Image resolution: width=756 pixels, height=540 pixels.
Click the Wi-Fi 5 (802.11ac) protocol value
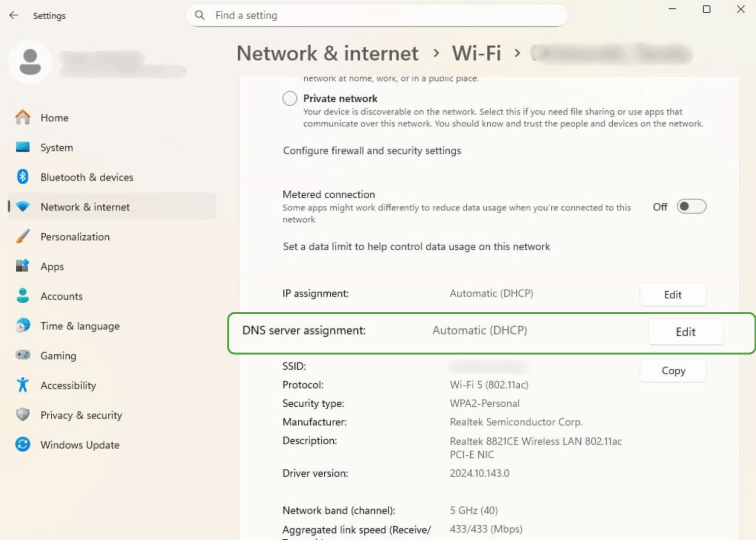(x=489, y=385)
